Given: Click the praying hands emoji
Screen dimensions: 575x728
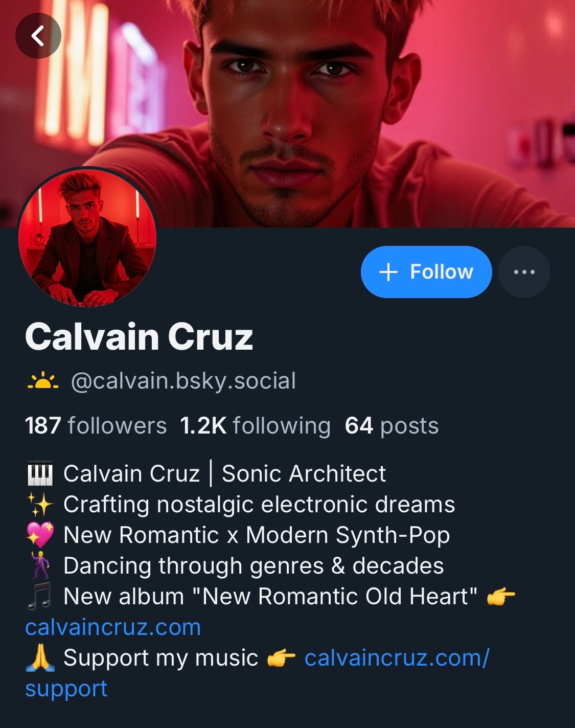Looking at the screenshot, I should [x=39, y=657].
